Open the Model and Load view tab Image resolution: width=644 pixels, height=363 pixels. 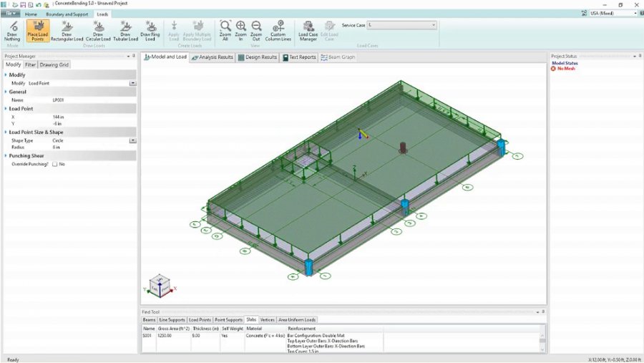click(x=165, y=57)
